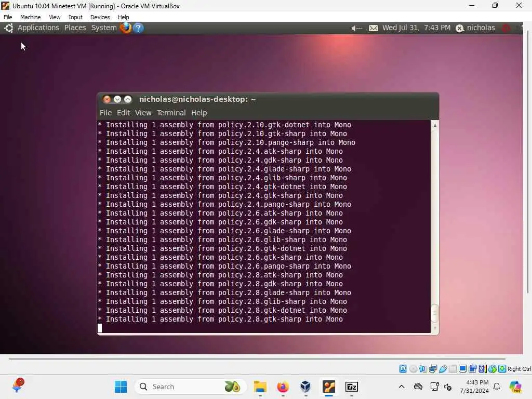Open the Ubuntu Applications menu
The height and width of the screenshot is (399, 532).
click(38, 28)
